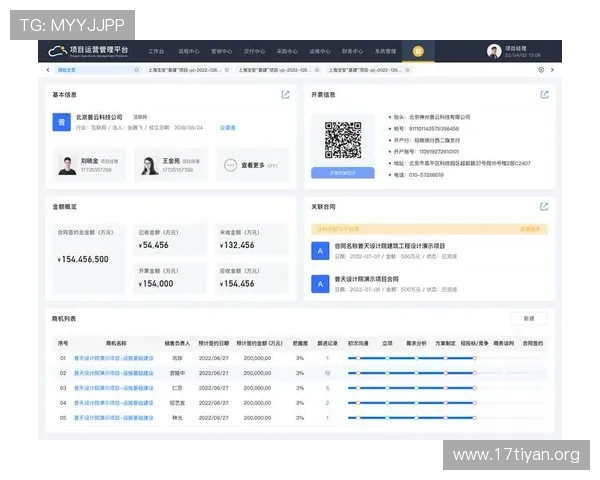Image resolution: width=600 pixels, height=480 pixels.
Task: Click the 项目经理 user name in header
Action: (x=516, y=48)
